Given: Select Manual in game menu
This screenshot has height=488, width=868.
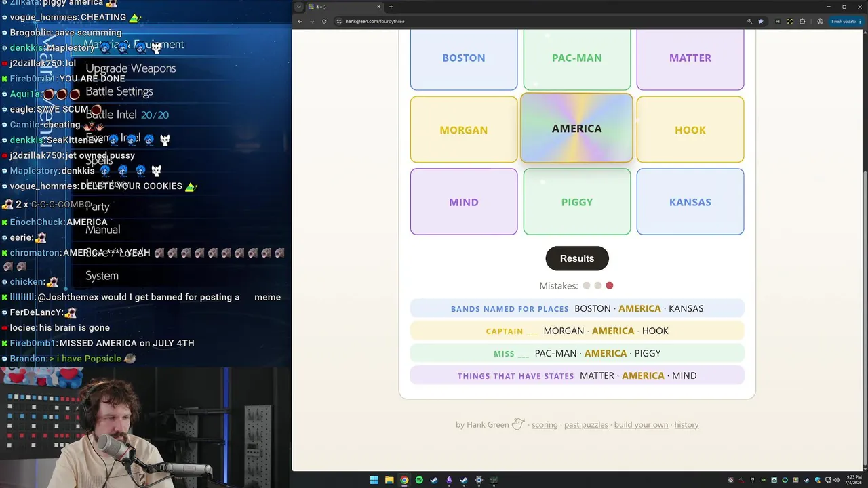Looking at the screenshot, I should (103, 230).
